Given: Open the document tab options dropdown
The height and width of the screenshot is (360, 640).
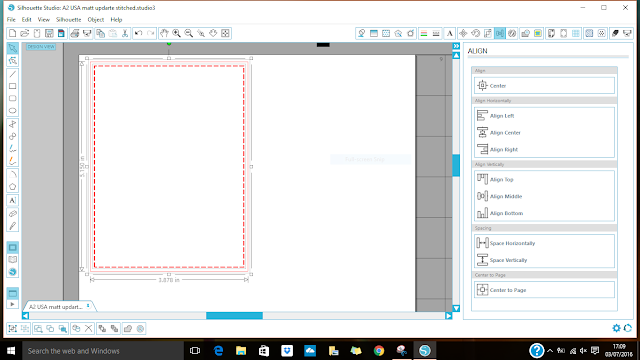Looking at the screenshot, I should [88, 306].
